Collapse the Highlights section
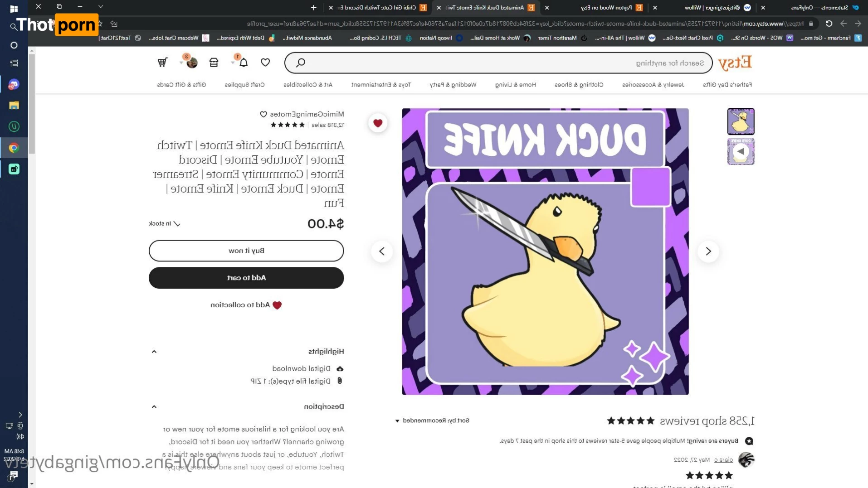 pyautogui.click(x=154, y=352)
